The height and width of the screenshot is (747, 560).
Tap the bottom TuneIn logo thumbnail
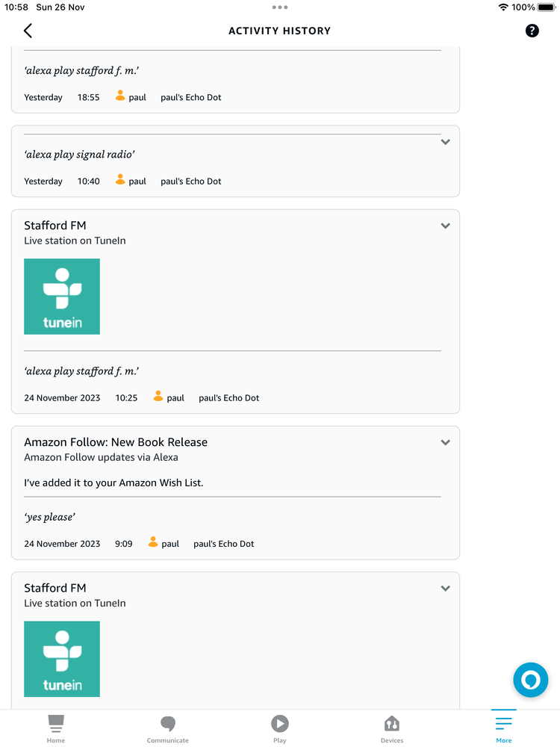(62, 659)
